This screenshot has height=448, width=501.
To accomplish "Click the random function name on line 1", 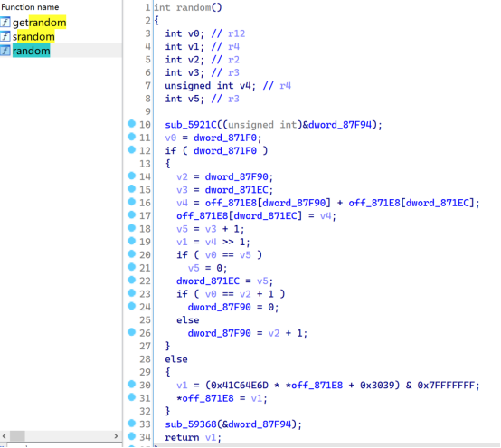I will click(x=194, y=7).
